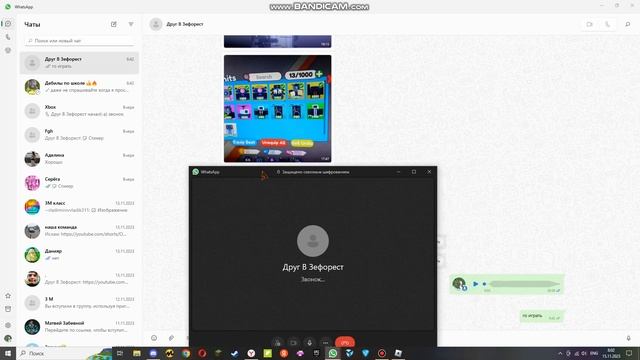Open the Дебилы по школе group chat
Image resolution: width=640 pixels, height=360 pixels.
click(80, 87)
